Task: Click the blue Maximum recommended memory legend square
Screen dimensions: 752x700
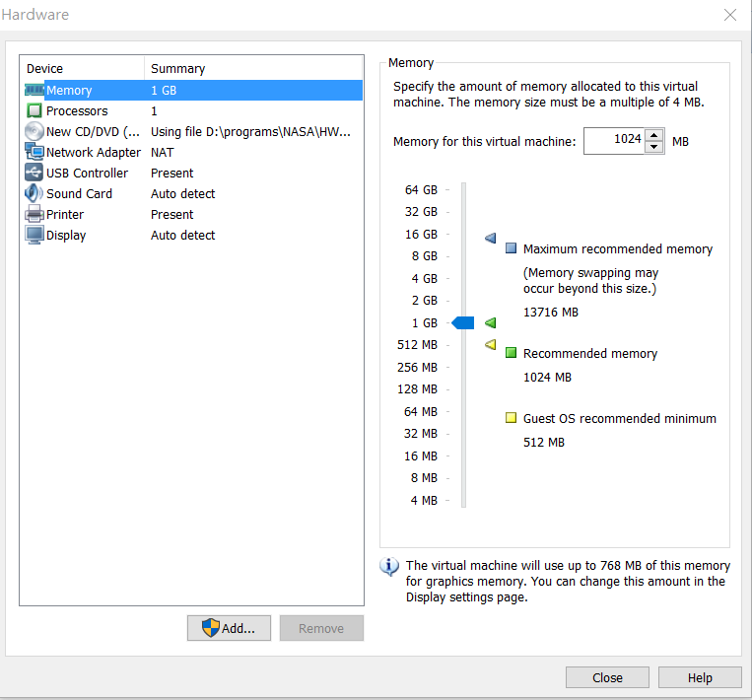Action: [x=512, y=248]
